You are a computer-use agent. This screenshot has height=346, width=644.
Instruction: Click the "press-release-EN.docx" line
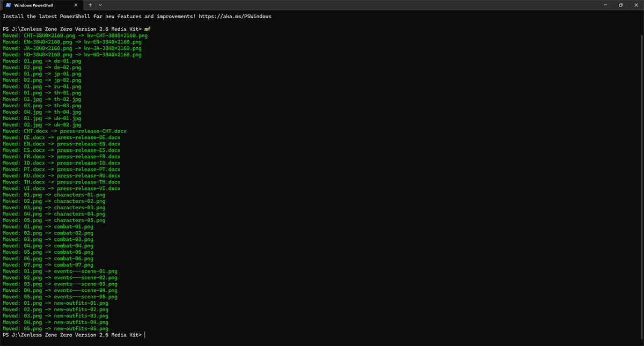(x=62, y=144)
